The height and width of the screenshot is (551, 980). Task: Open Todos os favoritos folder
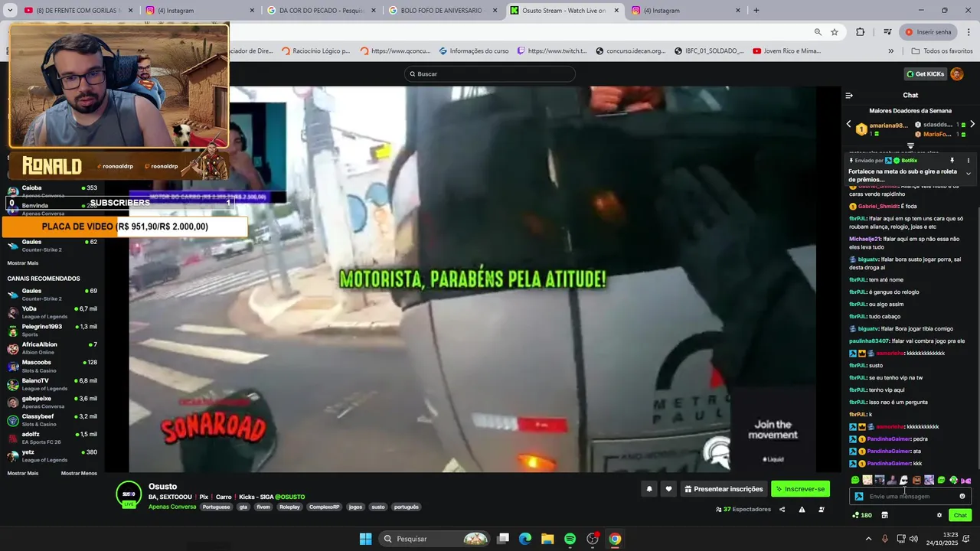tap(942, 51)
